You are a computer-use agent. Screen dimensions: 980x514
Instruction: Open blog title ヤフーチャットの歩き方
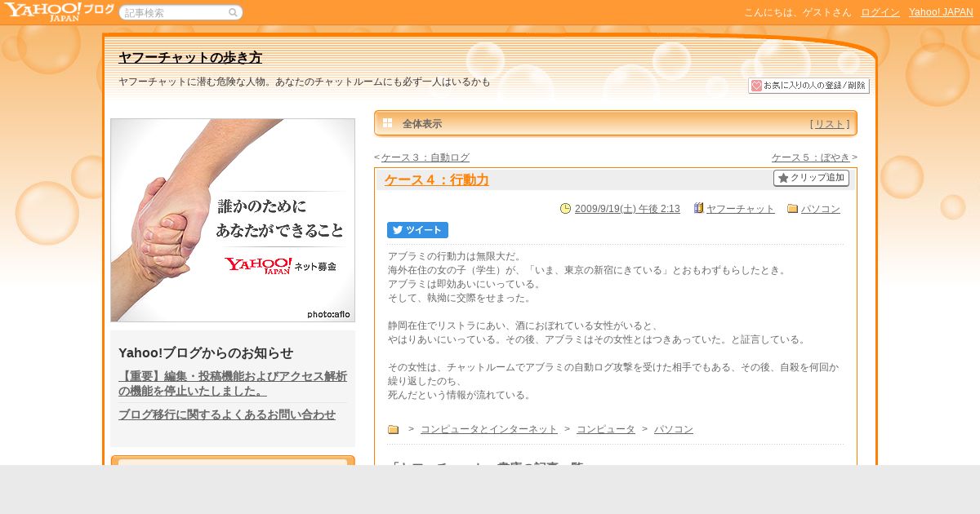190,58
